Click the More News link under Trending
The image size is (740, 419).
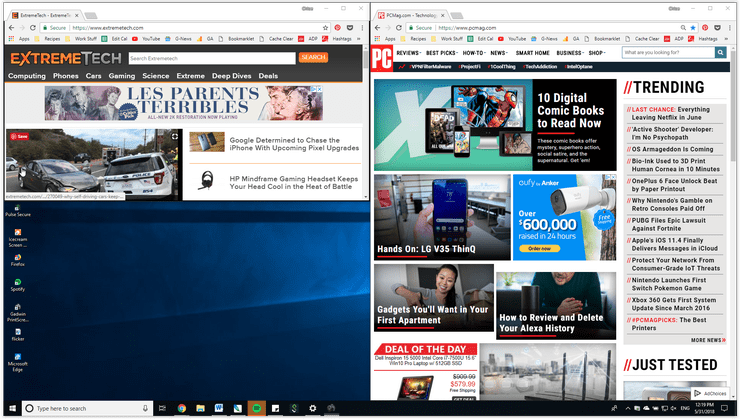pos(708,340)
